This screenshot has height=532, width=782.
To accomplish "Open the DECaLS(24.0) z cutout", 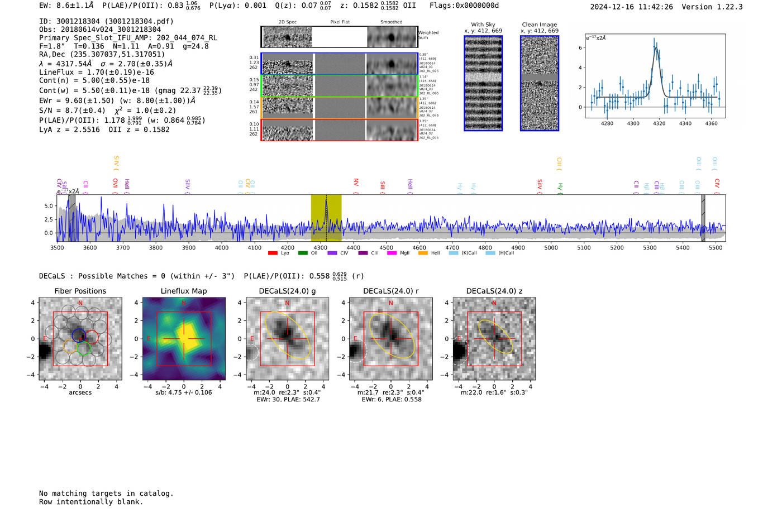I will pyautogui.click(x=494, y=338).
